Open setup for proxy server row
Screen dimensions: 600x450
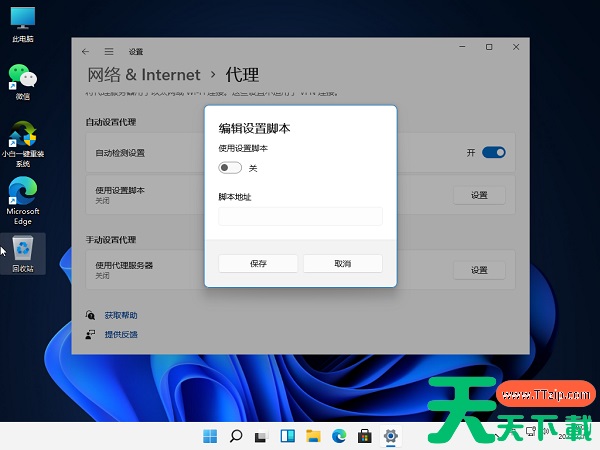tap(479, 270)
